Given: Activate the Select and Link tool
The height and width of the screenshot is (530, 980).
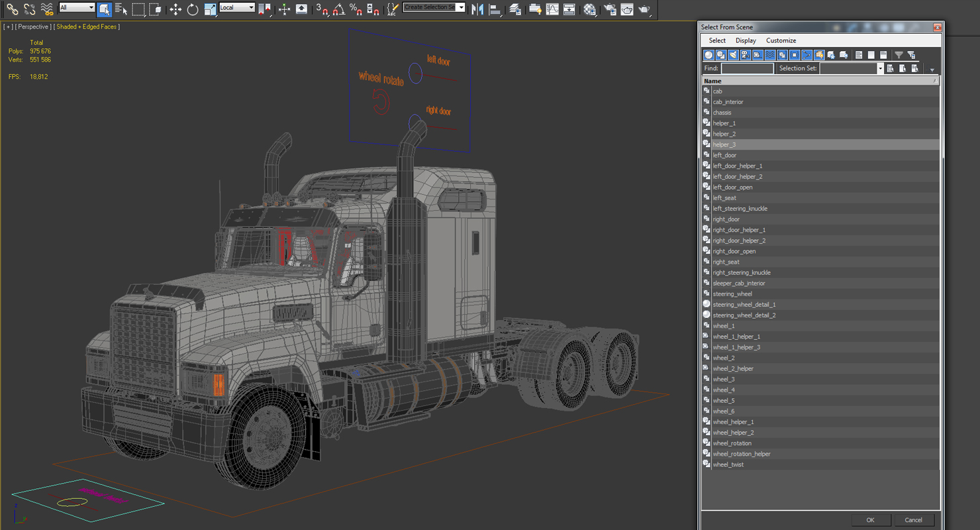Looking at the screenshot, I should tap(12, 9).
